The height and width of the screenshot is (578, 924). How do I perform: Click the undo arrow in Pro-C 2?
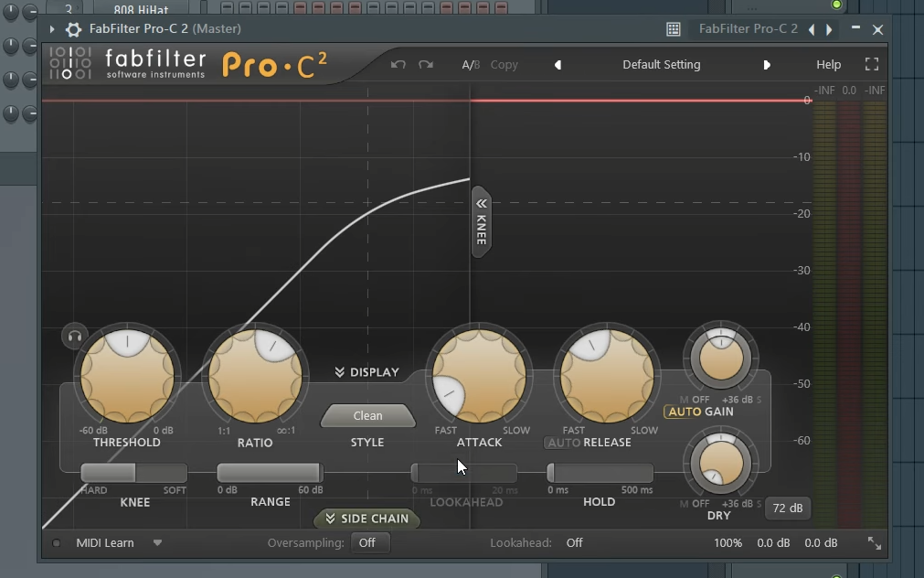pyautogui.click(x=398, y=64)
